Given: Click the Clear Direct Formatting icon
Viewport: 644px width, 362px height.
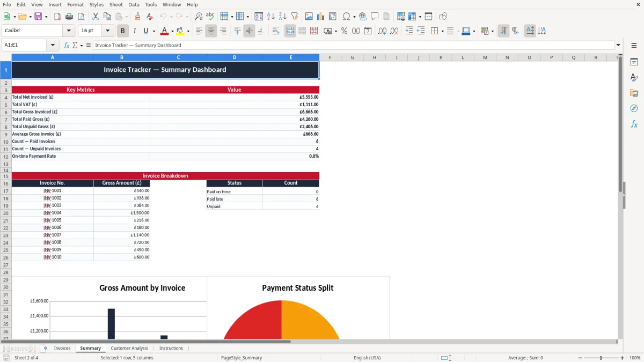Looking at the screenshot, I should point(149,17).
